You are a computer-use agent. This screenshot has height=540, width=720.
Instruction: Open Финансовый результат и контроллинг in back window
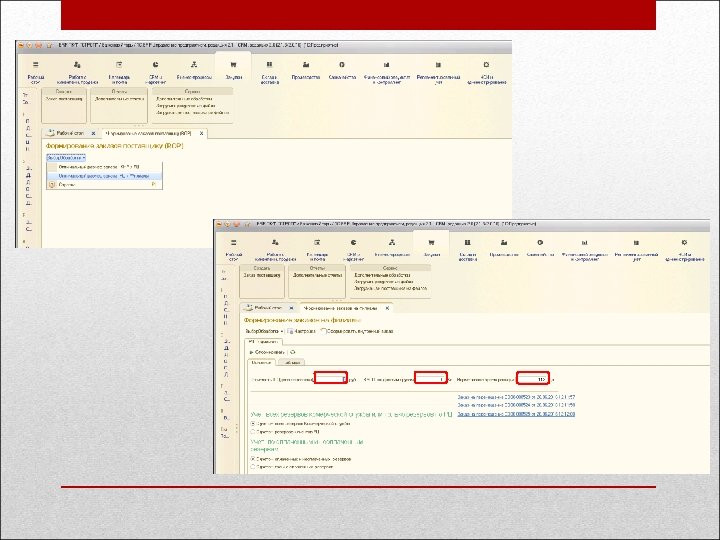click(x=387, y=73)
